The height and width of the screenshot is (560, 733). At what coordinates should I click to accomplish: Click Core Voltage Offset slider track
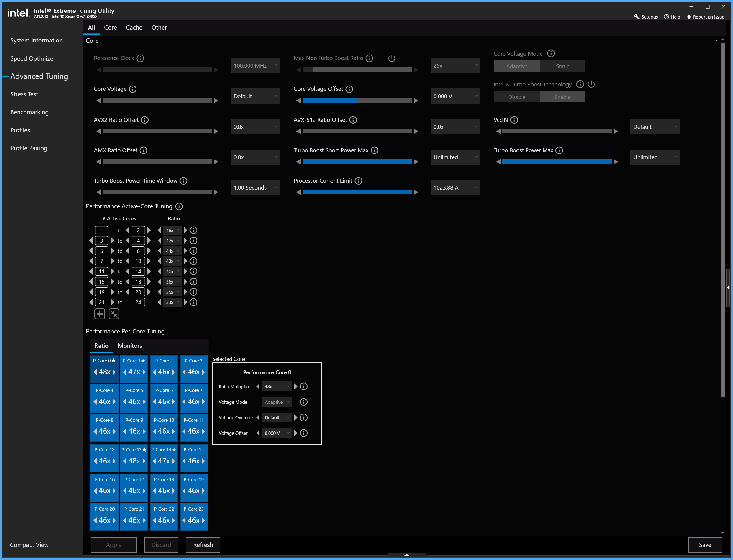(x=357, y=101)
